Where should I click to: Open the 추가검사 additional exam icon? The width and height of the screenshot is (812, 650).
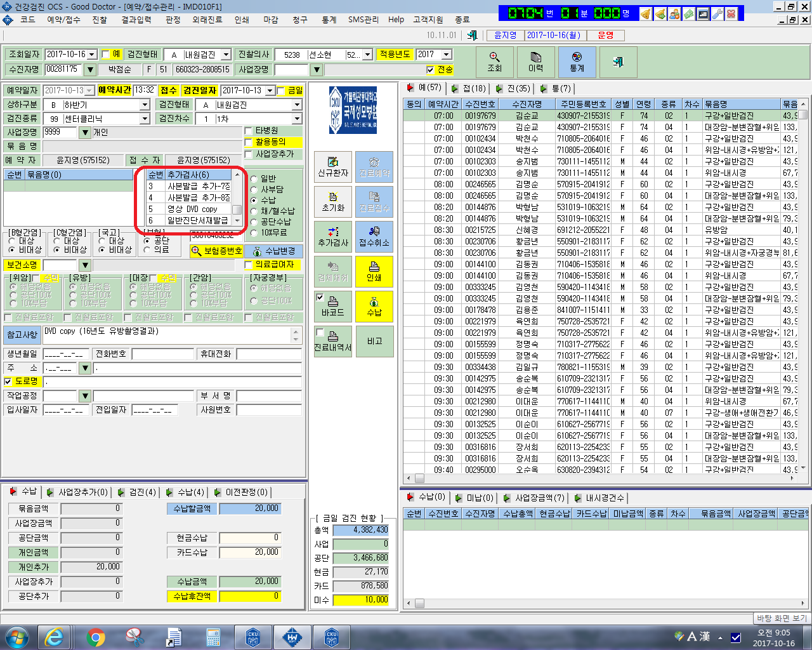(x=333, y=237)
